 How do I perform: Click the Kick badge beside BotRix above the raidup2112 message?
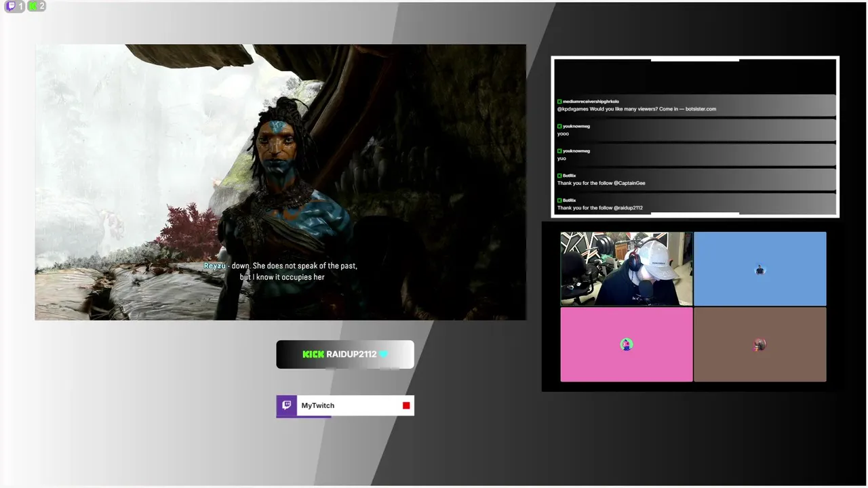559,200
